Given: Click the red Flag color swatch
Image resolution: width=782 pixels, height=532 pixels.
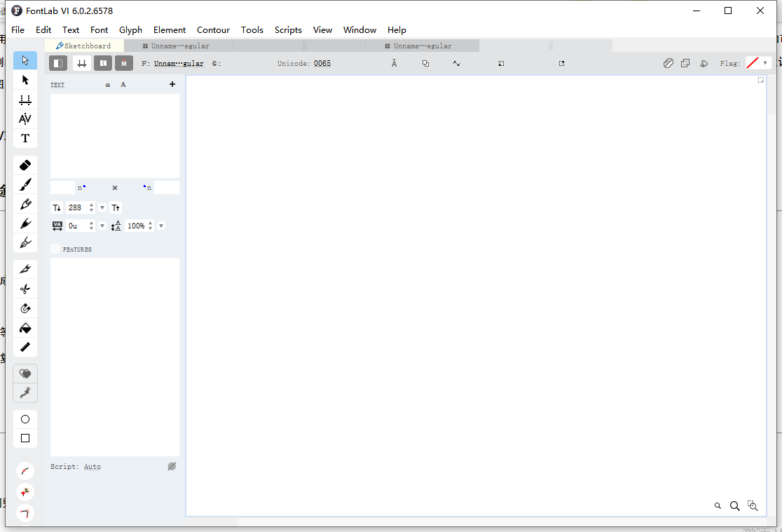Looking at the screenshot, I should coord(753,63).
